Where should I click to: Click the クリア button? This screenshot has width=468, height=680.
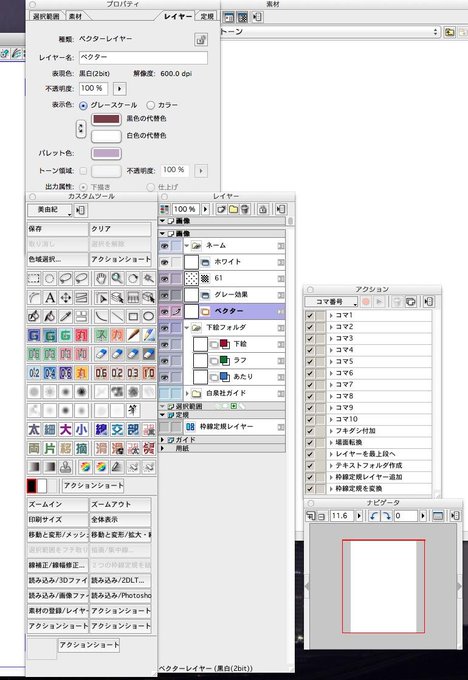click(120, 229)
